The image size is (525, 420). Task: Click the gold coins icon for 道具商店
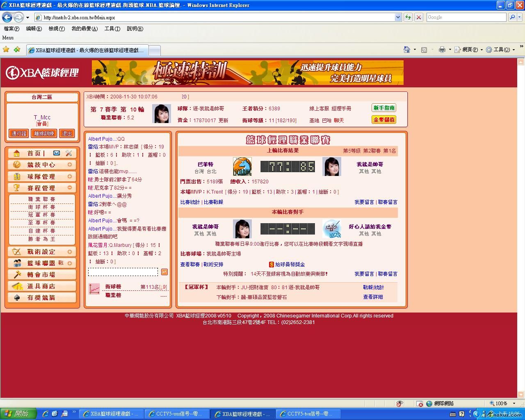pyautogui.click(x=17, y=286)
